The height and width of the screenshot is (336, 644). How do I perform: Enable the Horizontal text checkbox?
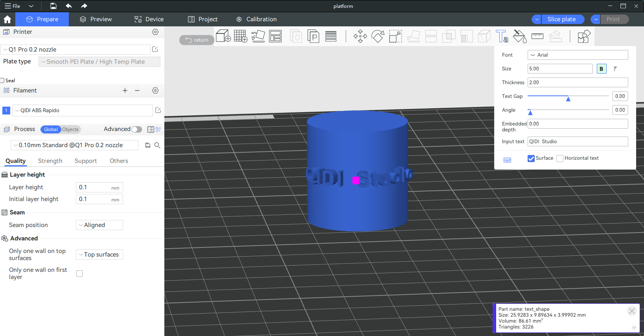(560, 158)
